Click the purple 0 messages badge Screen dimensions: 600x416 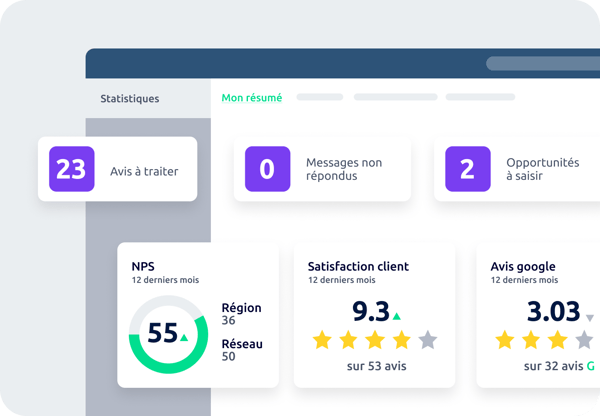(267, 169)
